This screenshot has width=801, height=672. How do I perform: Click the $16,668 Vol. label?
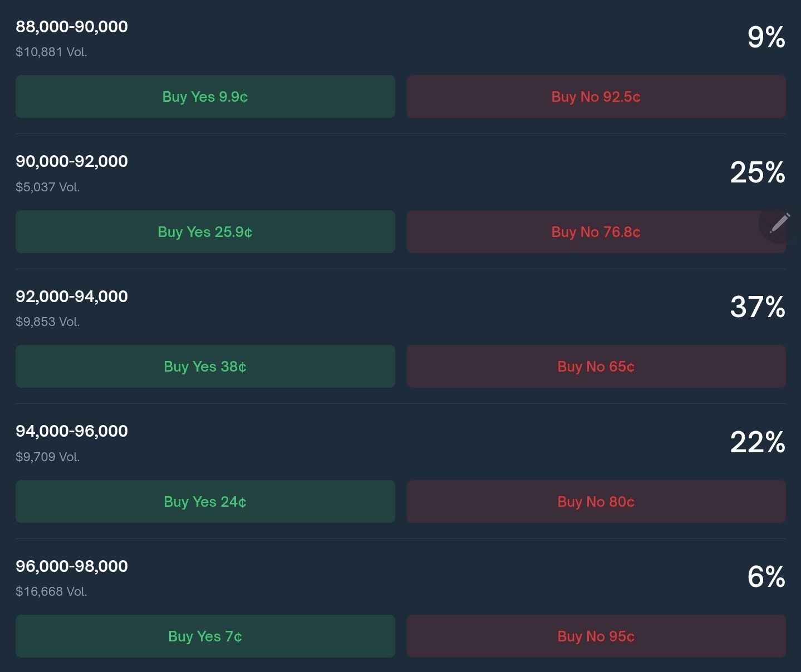pos(51,591)
